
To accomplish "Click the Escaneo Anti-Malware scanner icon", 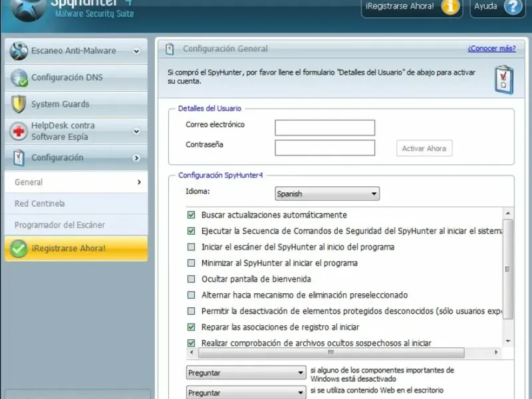I will pyautogui.click(x=19, y=51).
